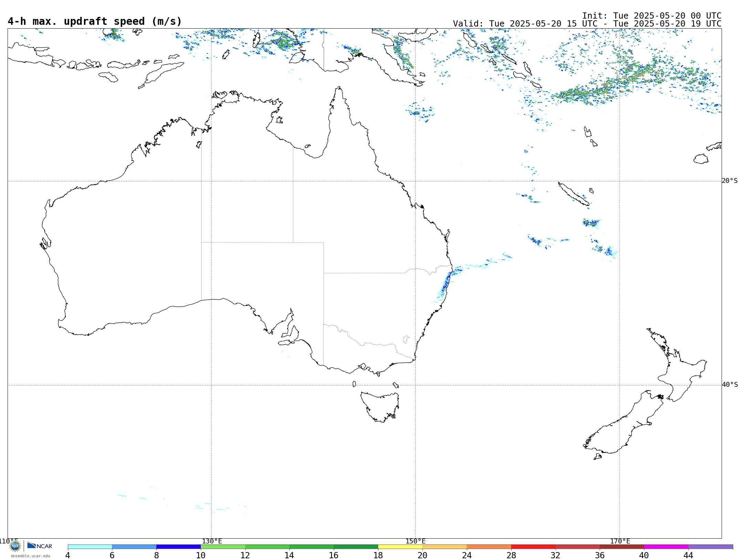Click the ensemble.ucar.edu text
The width and height of the screenshot is (744, 560).
pyautogui.click(x=30, y=556)
